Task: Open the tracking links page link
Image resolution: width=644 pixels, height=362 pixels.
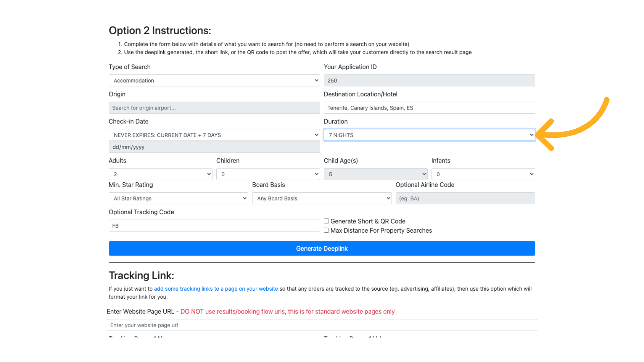Action: 216,289
